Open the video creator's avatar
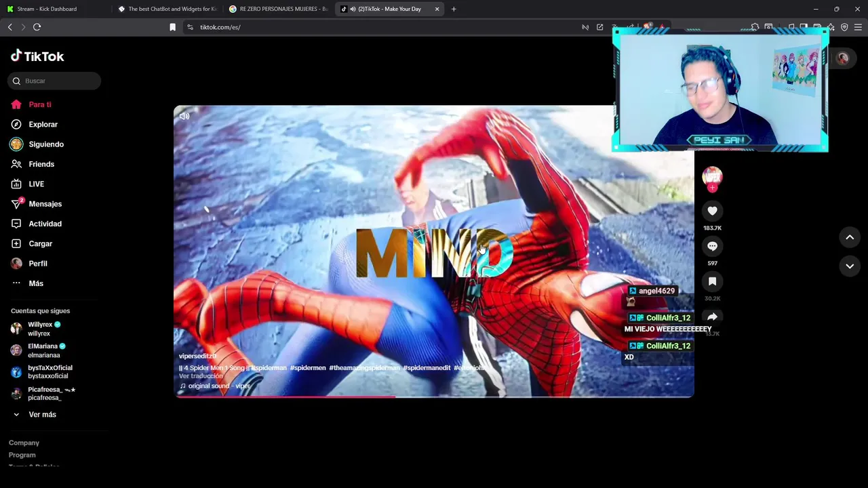Screen dimensions: 868x488 pyautogui.click(x=712, y=177)
